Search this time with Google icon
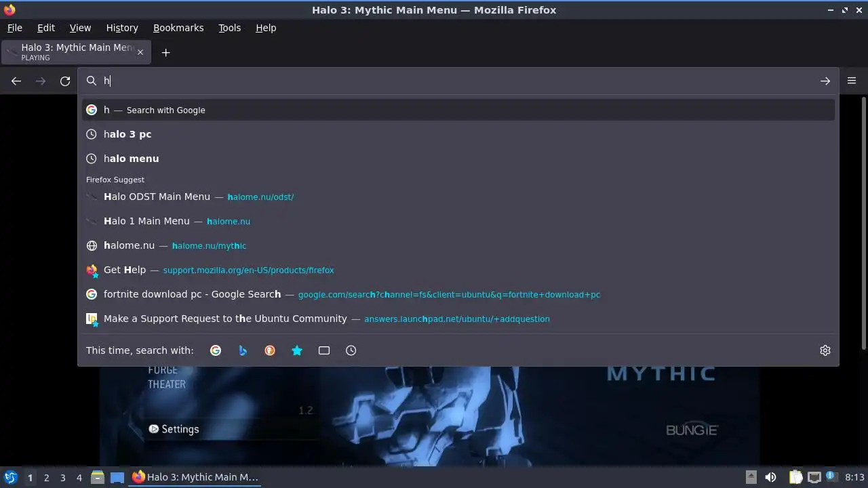The height and width of the screenshot is (488, 868). tap(216, 350)
